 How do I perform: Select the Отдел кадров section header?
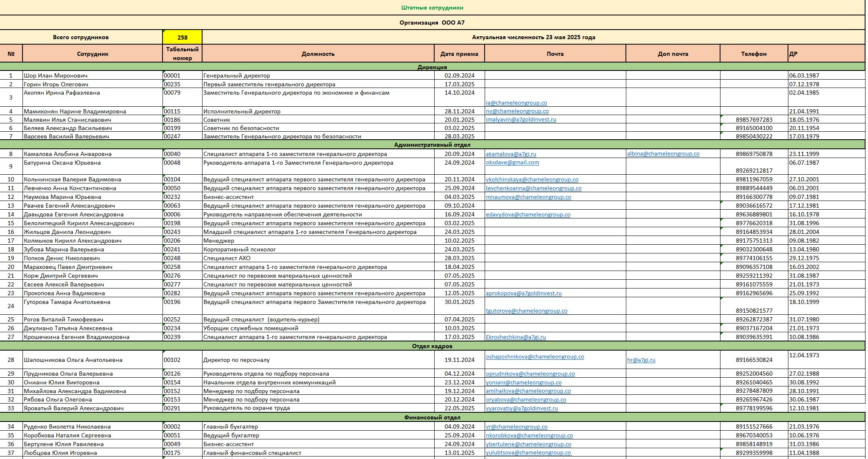[432, 346]
